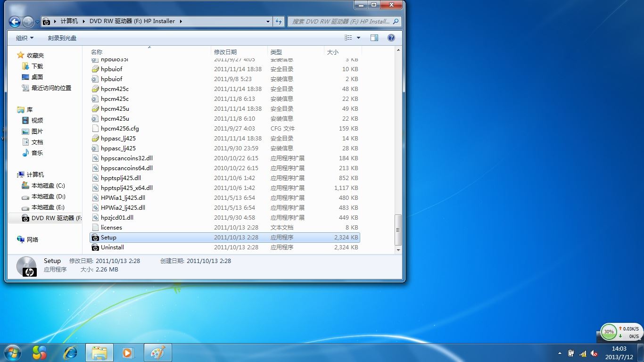This screenshot has width=644, height=362.
Task: Select hppscancoins32.dll file icon
Action: 95,158
